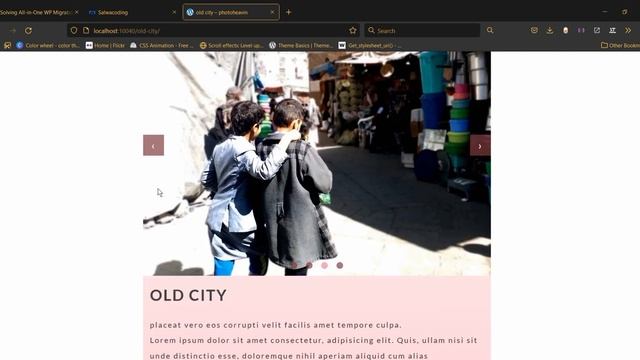This screenshot has width=640, height=360.
Task: Open the Get_stylesheet_uri() bookmark
Action: [370, 45]
